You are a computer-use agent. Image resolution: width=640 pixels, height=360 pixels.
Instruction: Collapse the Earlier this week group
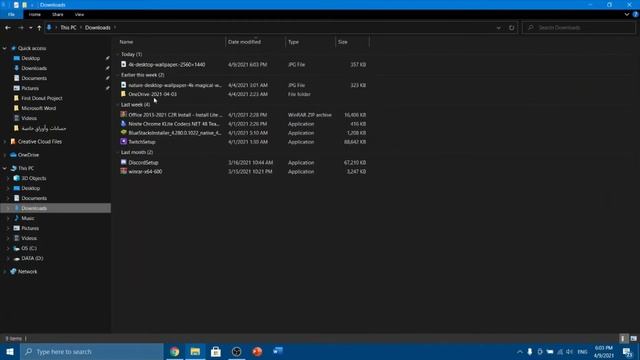(118, 75)
